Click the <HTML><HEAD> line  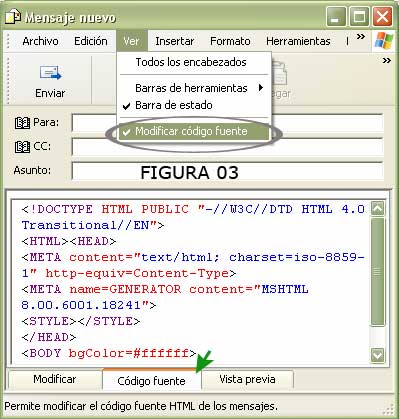69,241
